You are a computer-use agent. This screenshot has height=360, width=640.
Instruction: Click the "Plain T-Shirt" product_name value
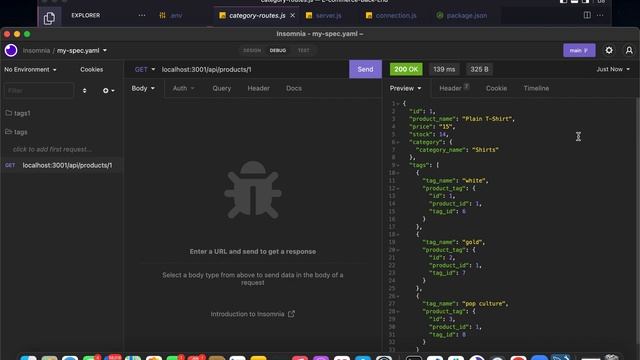487,119
